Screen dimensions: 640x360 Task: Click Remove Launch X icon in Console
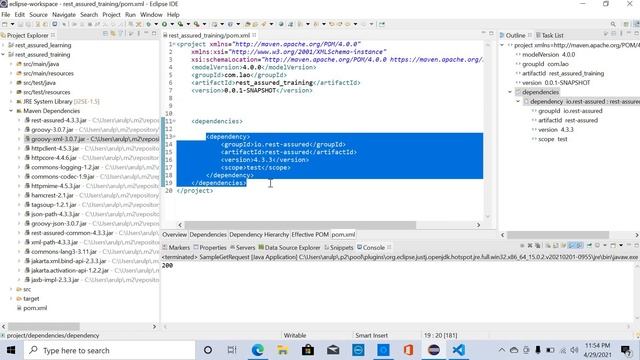click(x=530, y=246)
